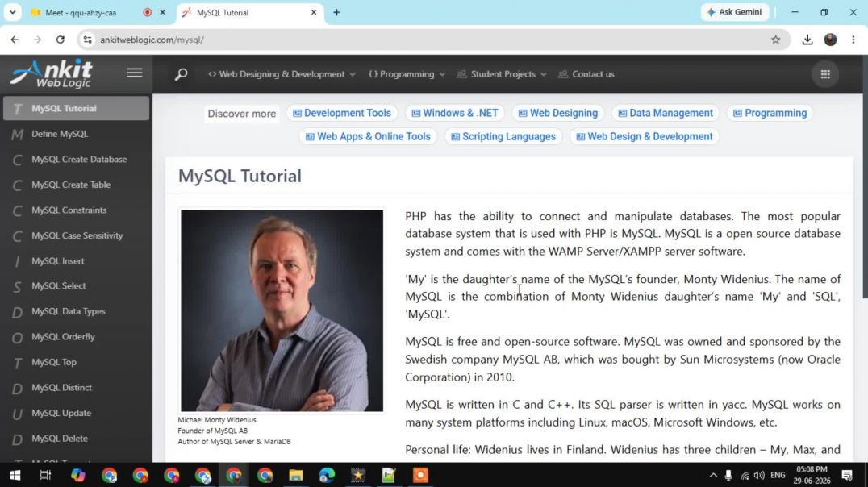Reload the page
This screenshot has height=487, width=868.
pos(61,40)
